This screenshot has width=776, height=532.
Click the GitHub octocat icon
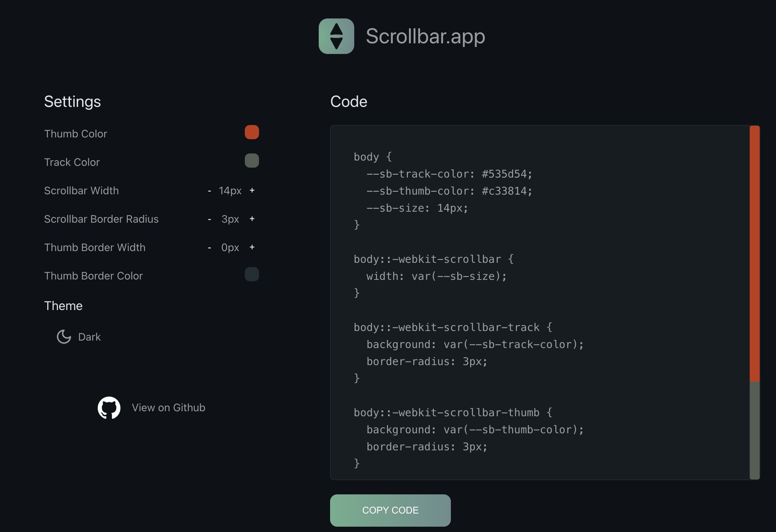click(109, 408)
